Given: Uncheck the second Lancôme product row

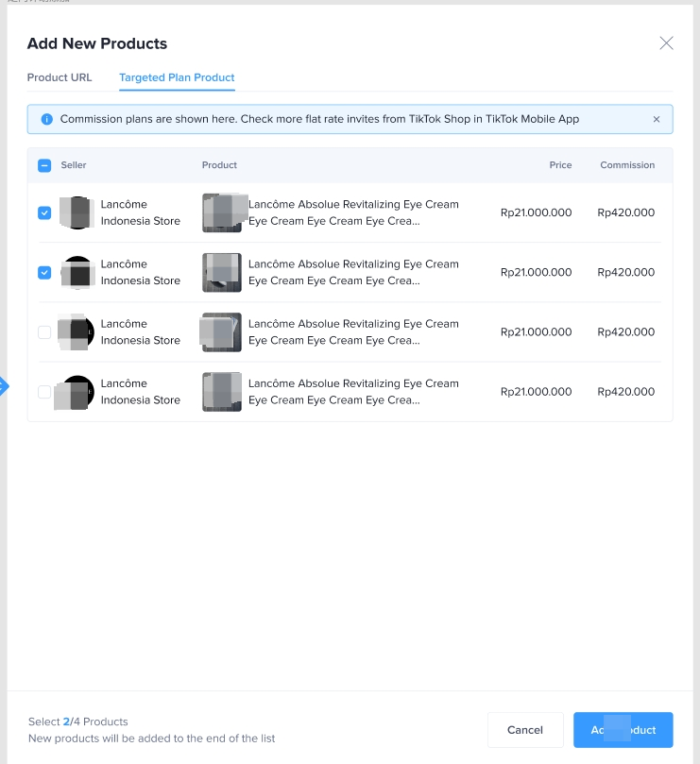Looking at the screenshot, I should click(44, 272).
